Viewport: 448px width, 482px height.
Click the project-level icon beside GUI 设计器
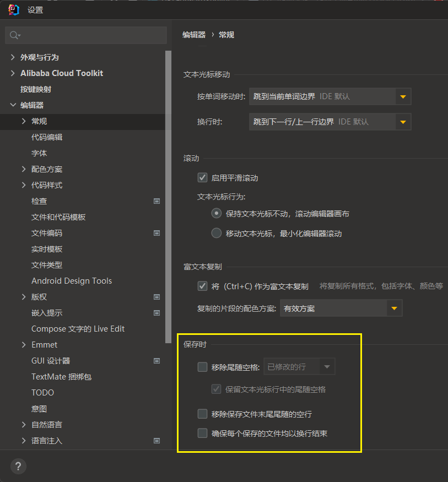[x=156, y=361]
